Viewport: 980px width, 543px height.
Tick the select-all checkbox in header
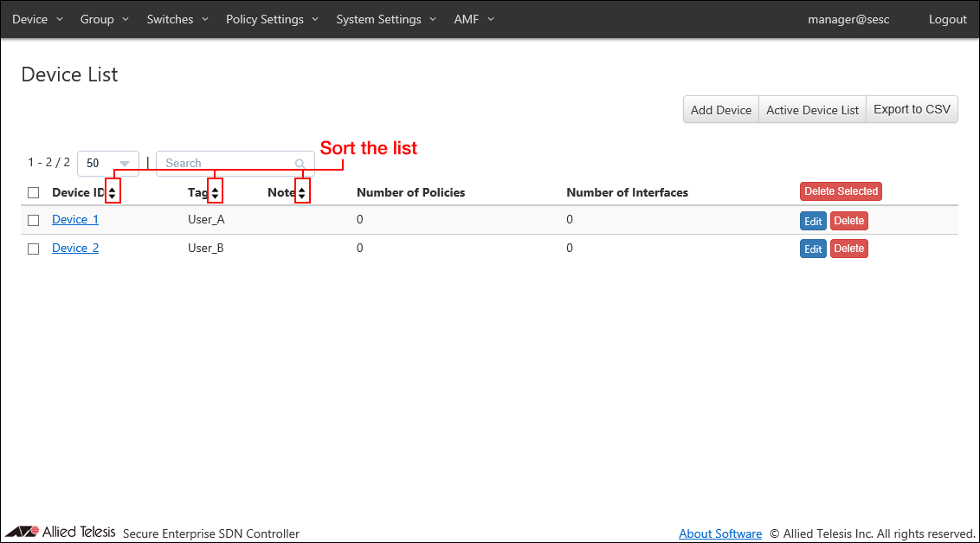pyautogui.click(x=34, y=192)
